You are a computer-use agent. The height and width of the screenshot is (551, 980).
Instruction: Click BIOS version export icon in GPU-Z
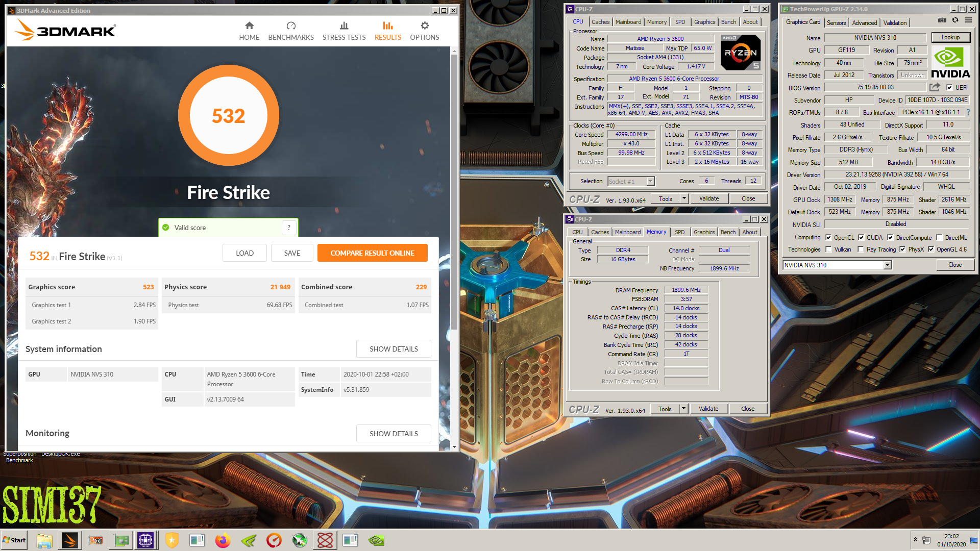[935, 87]
